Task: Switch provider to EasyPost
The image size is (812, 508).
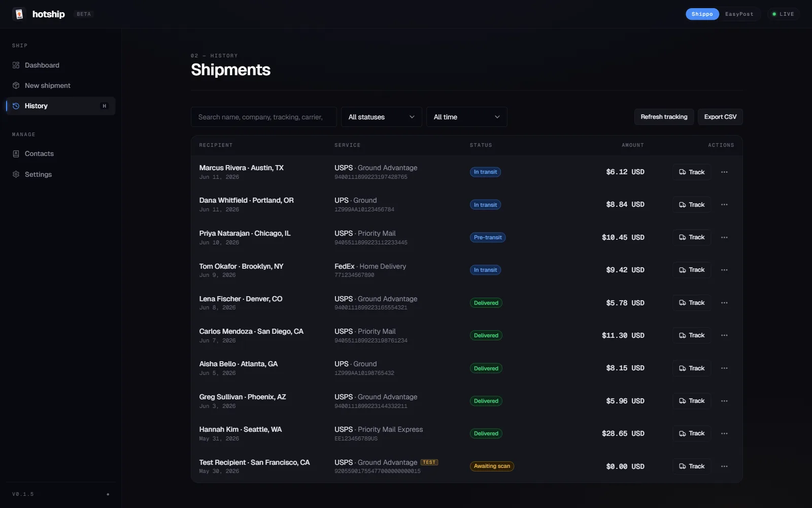Action: pyautogui.click(x=739, y=14)
